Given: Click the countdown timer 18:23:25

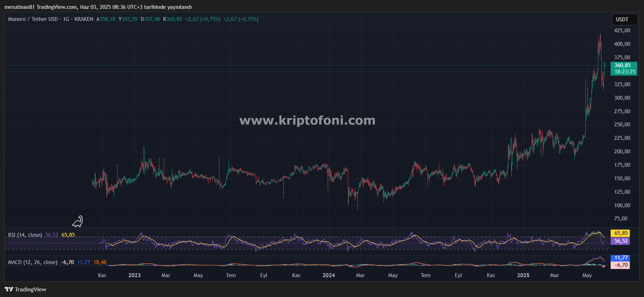Looking at the screenshot, I should point(625,72).
